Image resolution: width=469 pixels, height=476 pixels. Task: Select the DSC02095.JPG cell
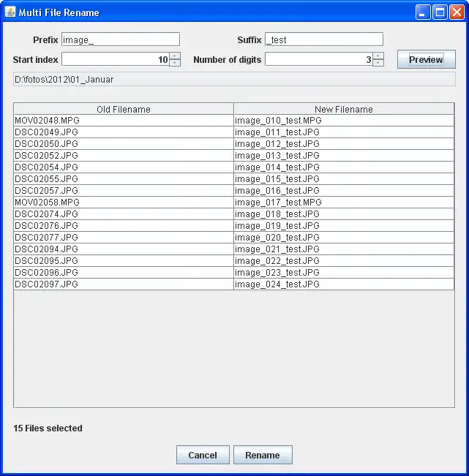point(124,261)
